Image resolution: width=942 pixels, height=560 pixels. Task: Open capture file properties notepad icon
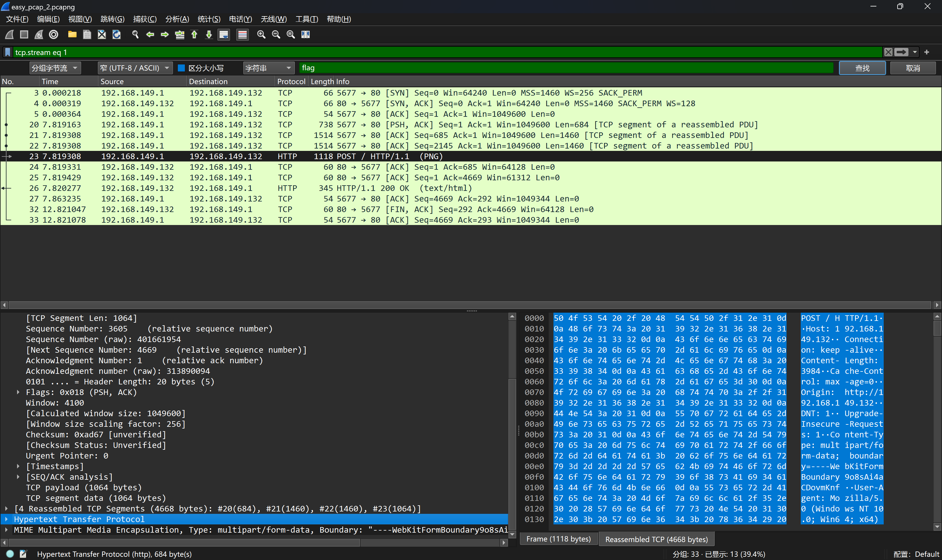[24, 554]
